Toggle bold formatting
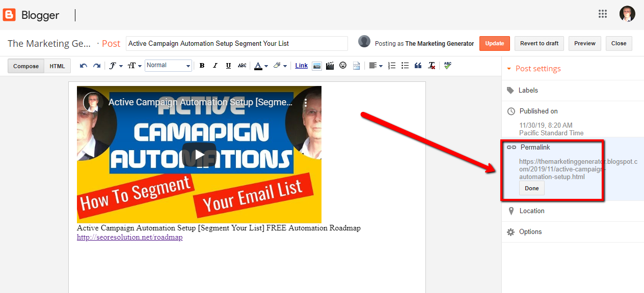644x293 pixels. [202, 66]
